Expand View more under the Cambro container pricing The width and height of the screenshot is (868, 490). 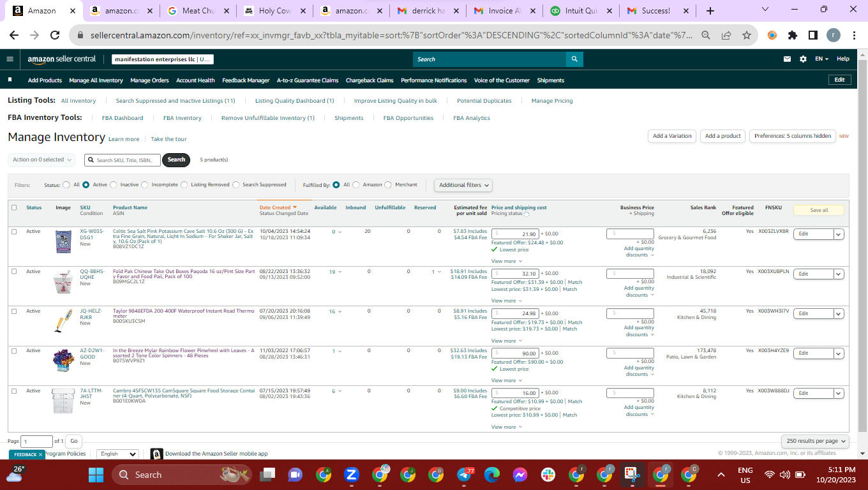[x=506, y=427]
